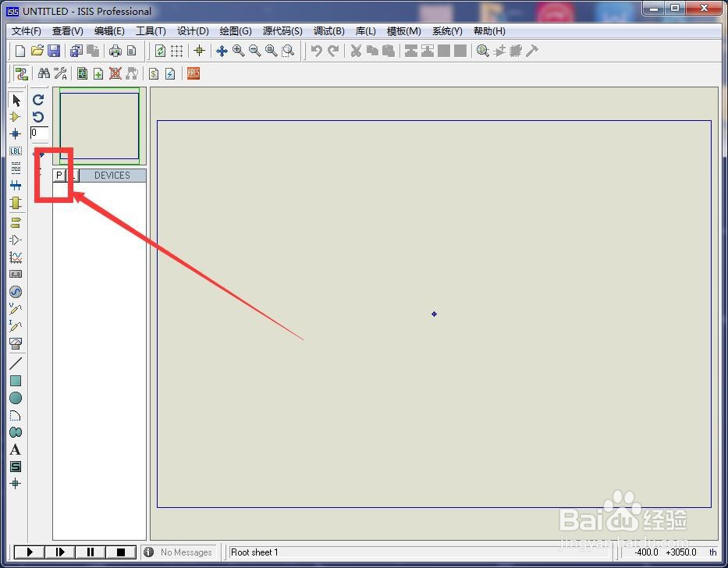This screenshot has height=568, width=728.
Task: Select Junction dot mode
Action: pyautogui.click(x=16, y=133)
